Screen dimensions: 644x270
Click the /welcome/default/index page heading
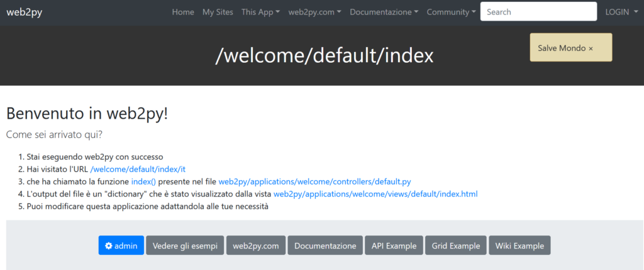pos(325,56)
